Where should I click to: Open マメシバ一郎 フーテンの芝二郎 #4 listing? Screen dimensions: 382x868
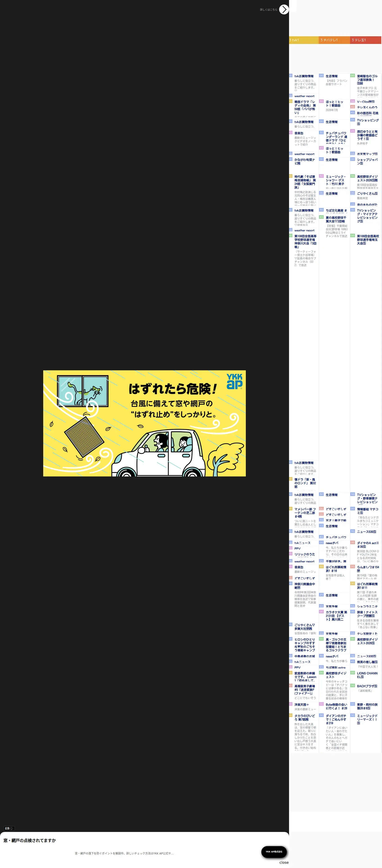coord(305,512)
